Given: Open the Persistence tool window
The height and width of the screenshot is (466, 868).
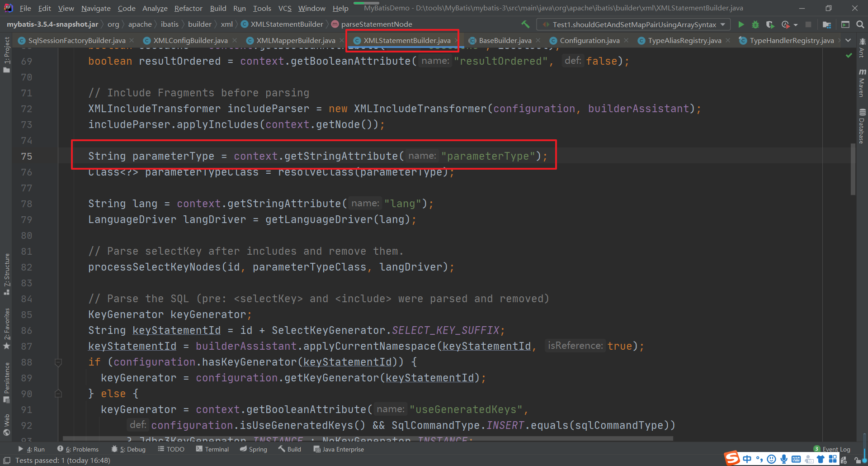Looking at the screenshot, I should point(6,382).
